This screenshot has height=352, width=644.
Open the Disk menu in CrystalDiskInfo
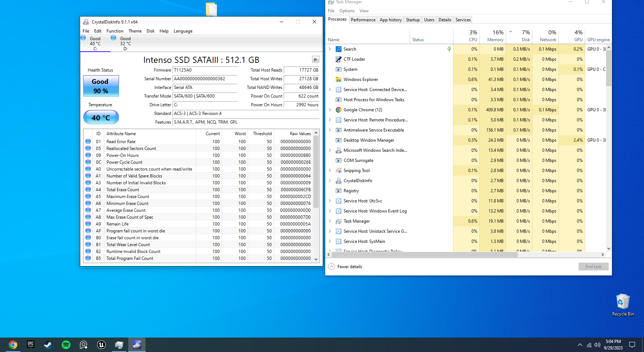[x=151, y=31]
